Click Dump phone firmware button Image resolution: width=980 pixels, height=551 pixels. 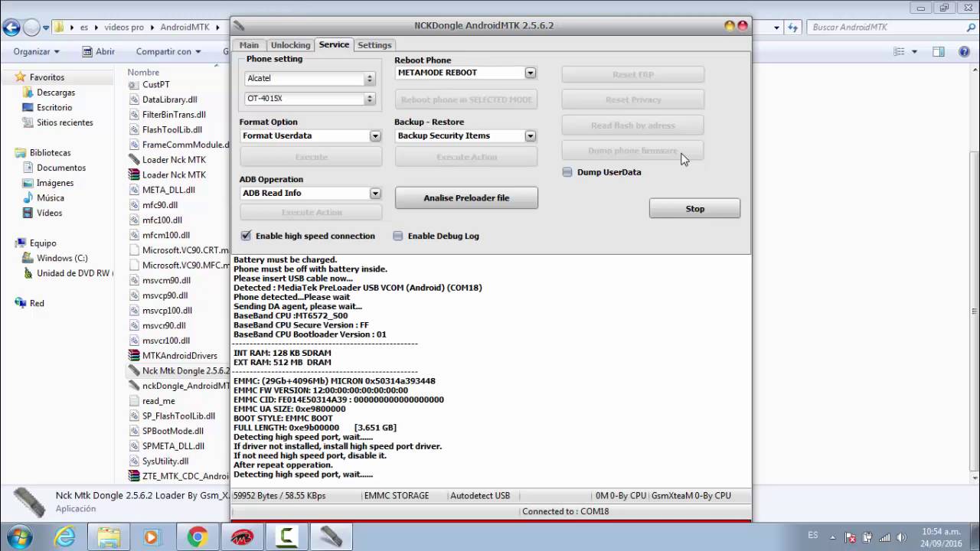point(633,151)
